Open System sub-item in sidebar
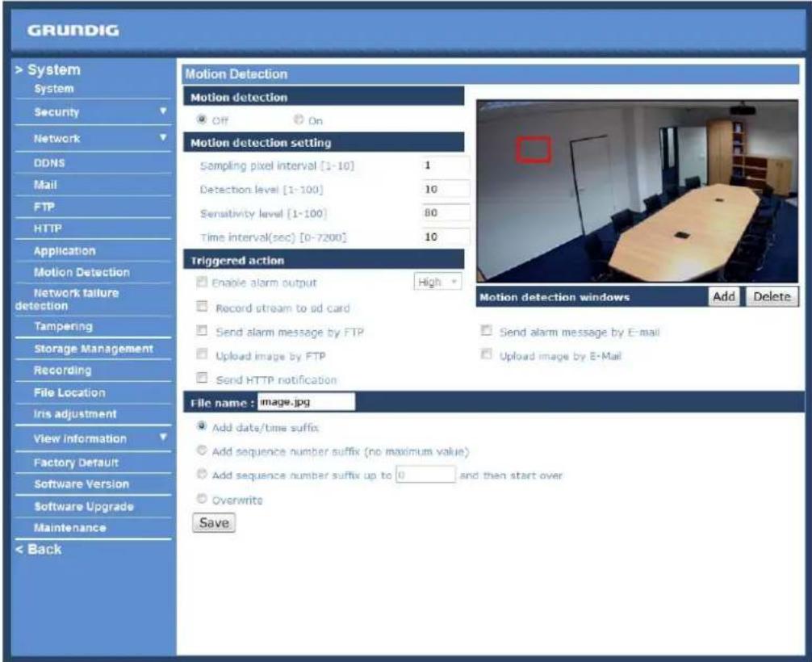812x662 pixels. (x=54, y=89)
